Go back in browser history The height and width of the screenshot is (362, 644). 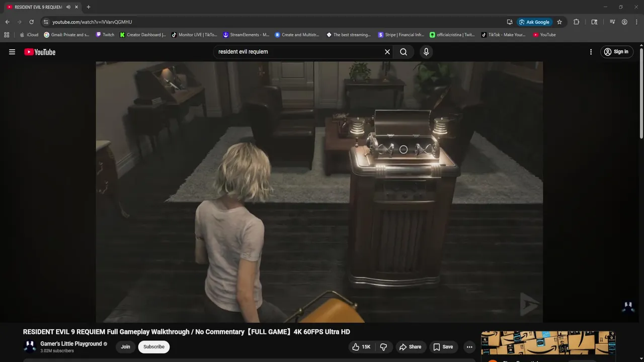[7, 22]
